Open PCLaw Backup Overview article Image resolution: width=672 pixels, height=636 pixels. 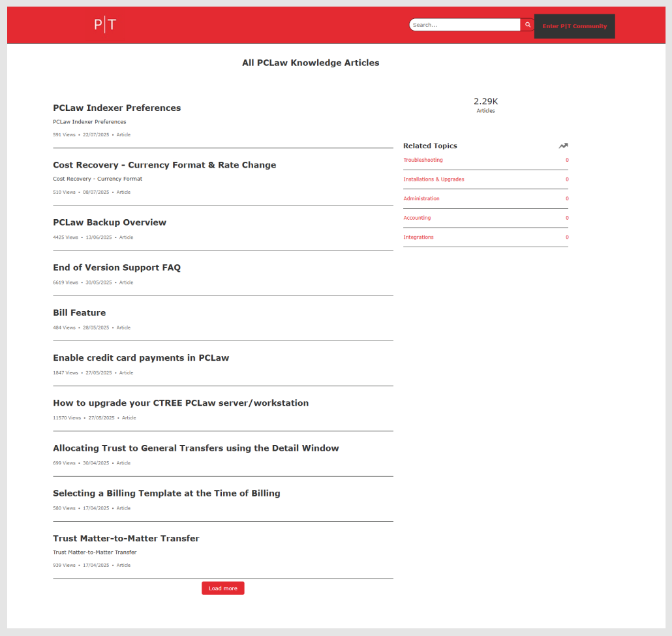point(110,222)
